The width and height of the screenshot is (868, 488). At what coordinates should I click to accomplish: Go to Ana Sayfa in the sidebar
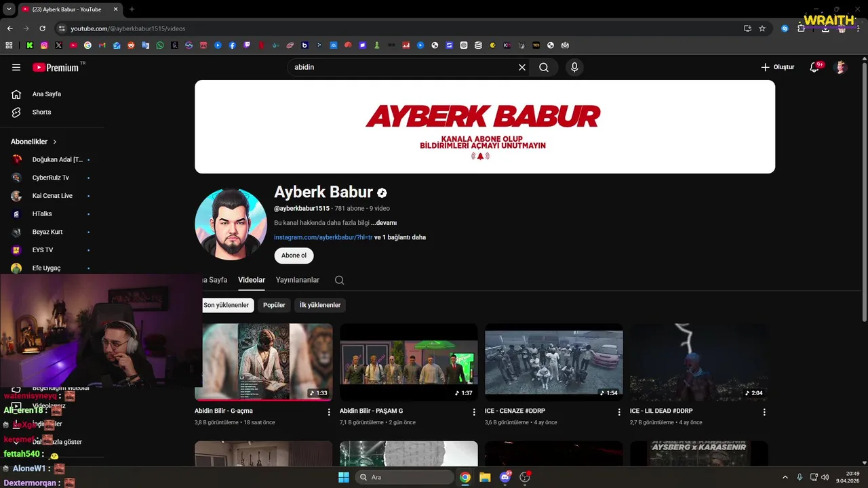coord(46,94)
